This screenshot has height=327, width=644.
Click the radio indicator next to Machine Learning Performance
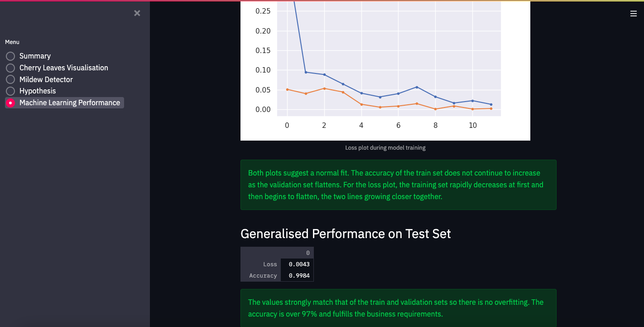[x=10, y=102]
